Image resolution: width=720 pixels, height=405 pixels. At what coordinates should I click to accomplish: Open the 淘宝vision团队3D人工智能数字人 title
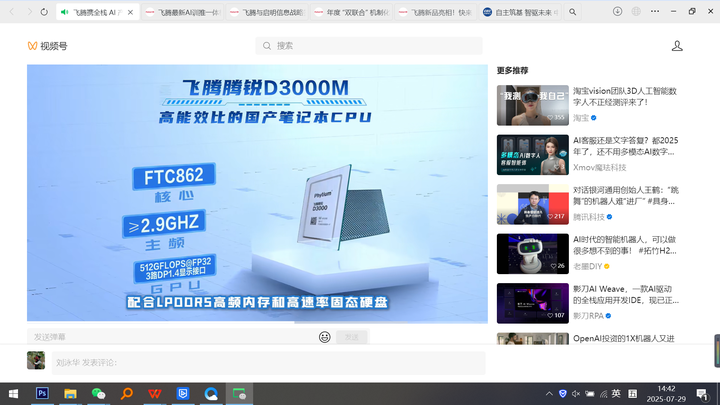pyautogui.click(x=625, y=96)
